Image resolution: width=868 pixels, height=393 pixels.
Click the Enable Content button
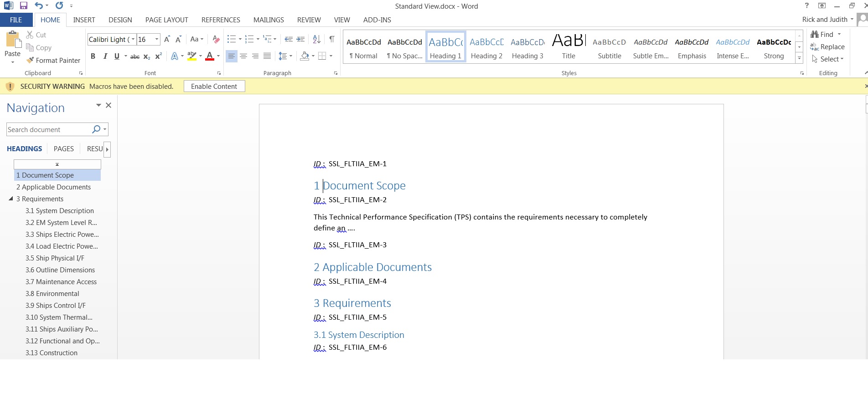click(x=214, y=87)
